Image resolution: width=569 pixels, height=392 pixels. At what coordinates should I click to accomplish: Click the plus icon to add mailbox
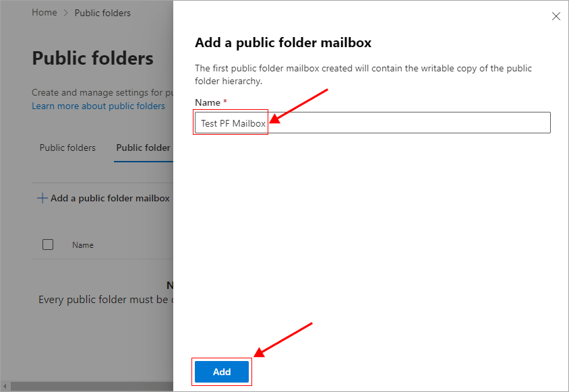click(x=41, y=197)
